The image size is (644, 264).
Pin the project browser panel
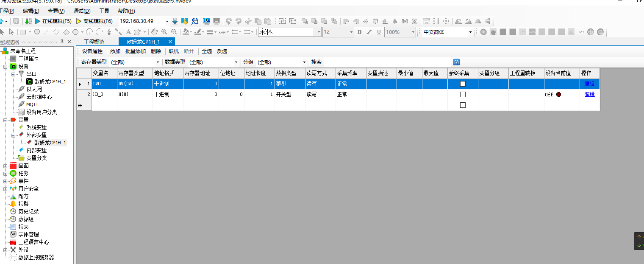(x=62, y=42)
